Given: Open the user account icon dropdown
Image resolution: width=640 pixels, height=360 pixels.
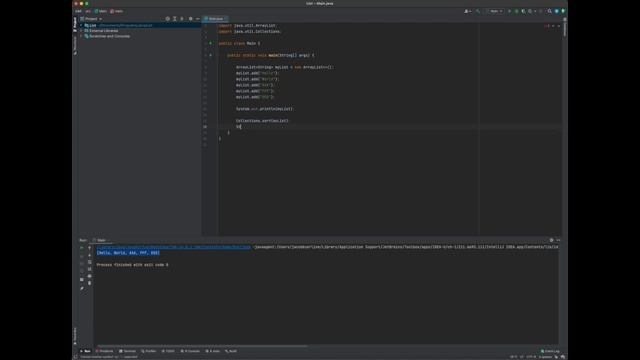Looking at the screenshot, I should tap(467, 11).
